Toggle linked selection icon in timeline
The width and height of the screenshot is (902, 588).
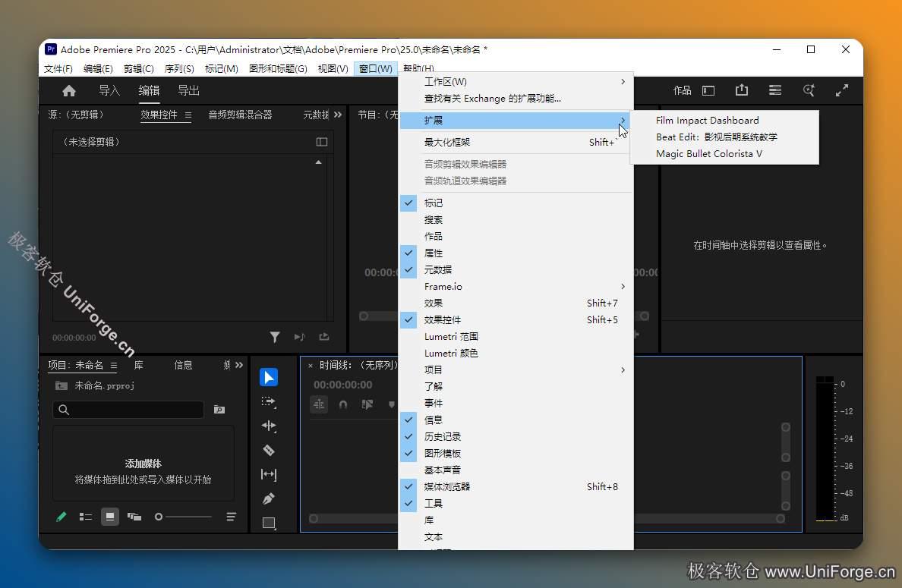coord(367,404)
